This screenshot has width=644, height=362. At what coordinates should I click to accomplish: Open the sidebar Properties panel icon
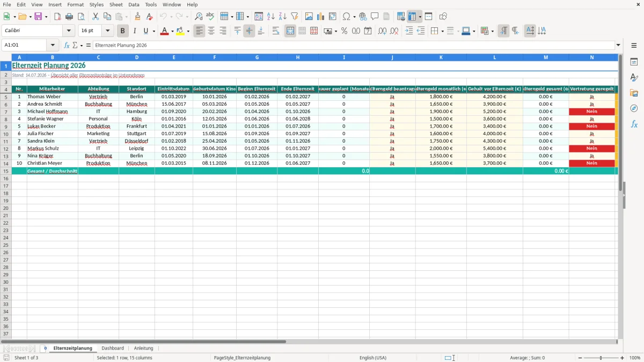click(634, 62)
